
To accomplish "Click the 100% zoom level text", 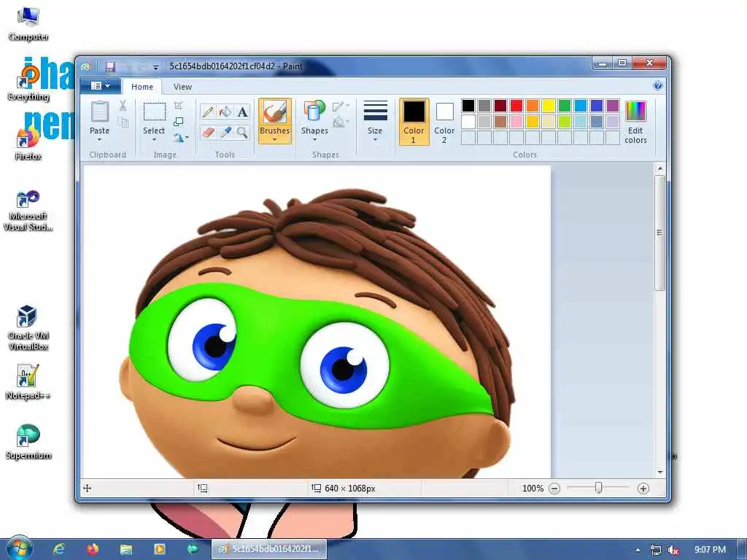I will click(x=533, y=489).
